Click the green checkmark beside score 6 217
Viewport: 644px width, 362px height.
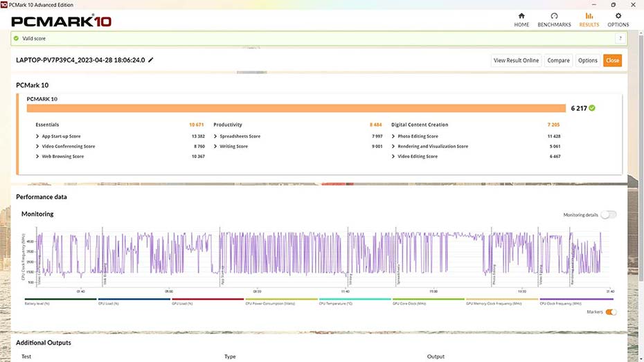(x=592, y=108)
